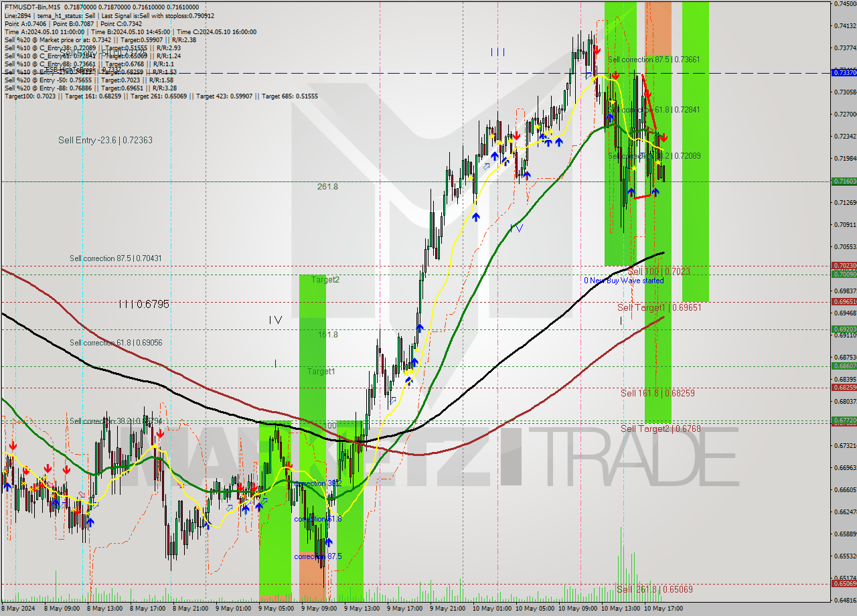The width and height of the screenshot is (857, 616).
Task: Click the '10 May 05:00' time label
Action: point(534,609)
